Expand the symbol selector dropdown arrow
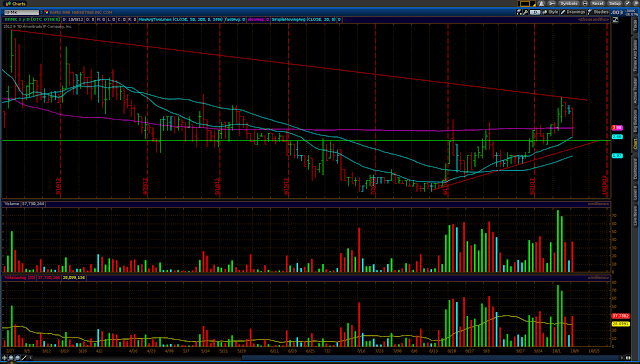The height and width of the screenshot is (364, 640). click(x=41, y=12)
